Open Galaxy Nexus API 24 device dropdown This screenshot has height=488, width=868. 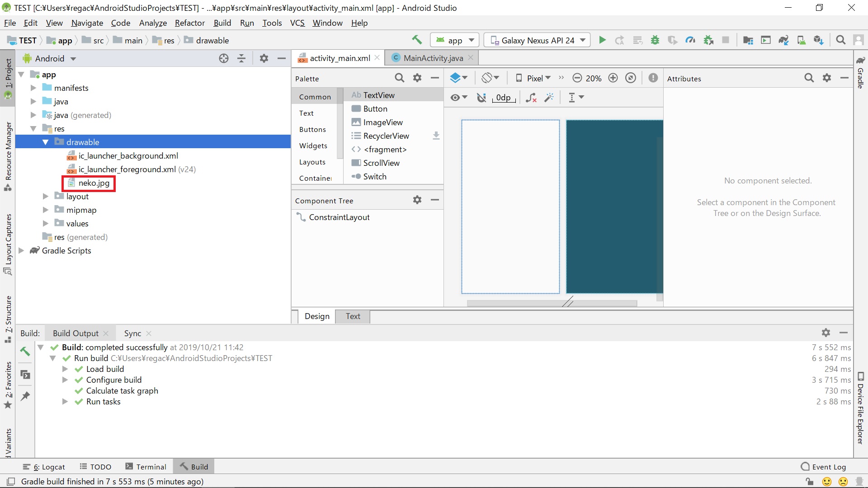click(x=538, y=40)
